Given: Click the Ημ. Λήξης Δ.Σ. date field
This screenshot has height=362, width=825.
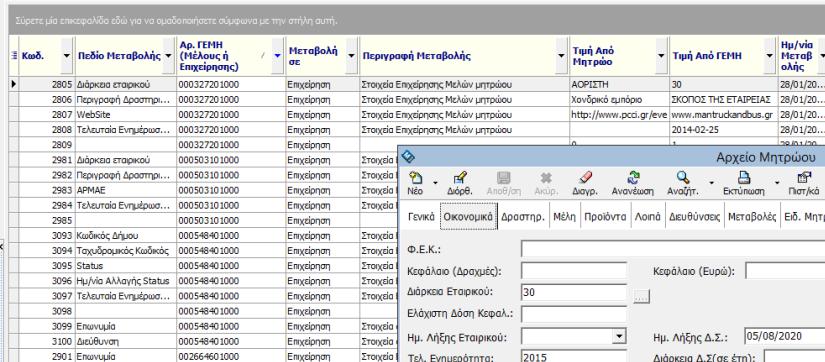Looking at the screenshot, I should click(x=785, y=336).
